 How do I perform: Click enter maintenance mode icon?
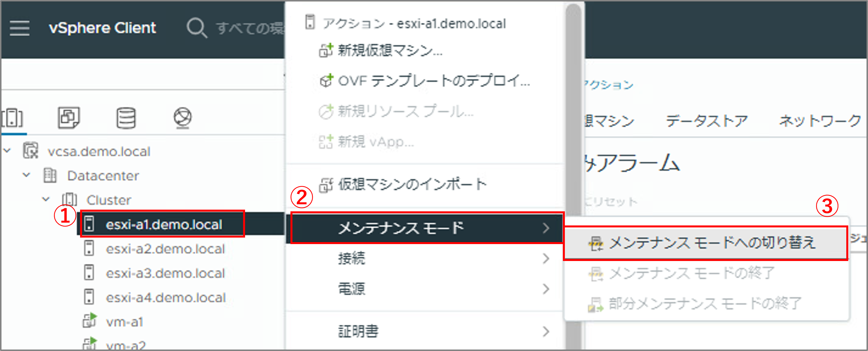pos(596,243)
